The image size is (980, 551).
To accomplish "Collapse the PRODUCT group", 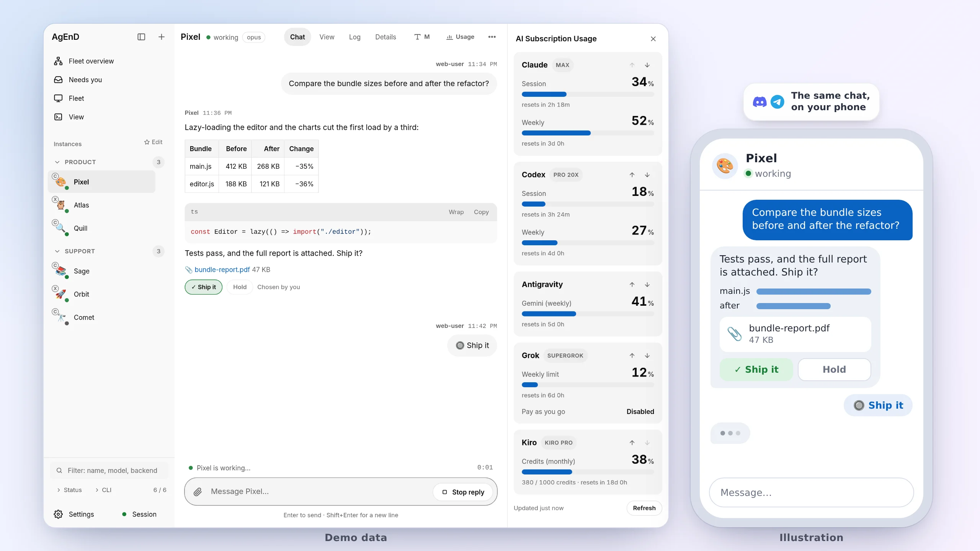I will pyautogui.click(x=57, y=162).
